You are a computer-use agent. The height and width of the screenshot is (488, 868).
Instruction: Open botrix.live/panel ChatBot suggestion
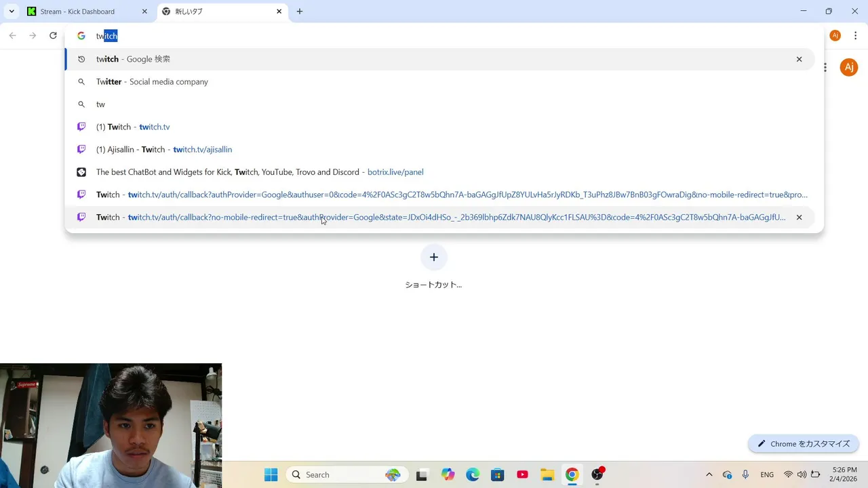point(439,172)
